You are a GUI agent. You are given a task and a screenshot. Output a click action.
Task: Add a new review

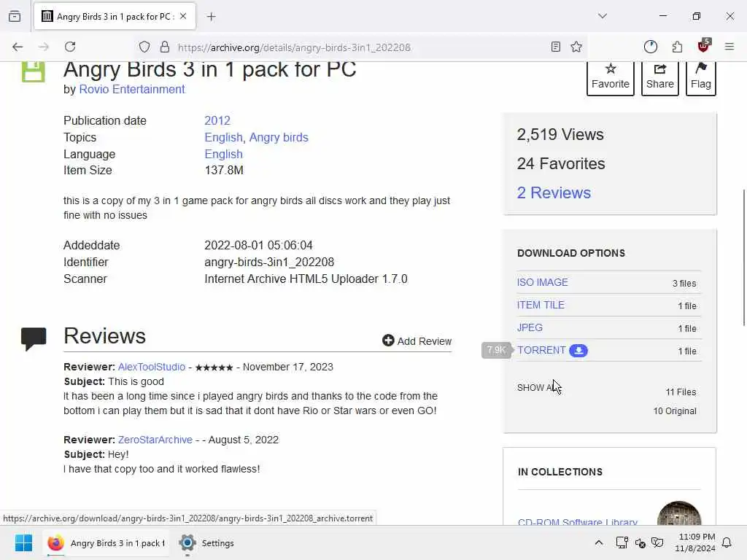click(417, 341)
